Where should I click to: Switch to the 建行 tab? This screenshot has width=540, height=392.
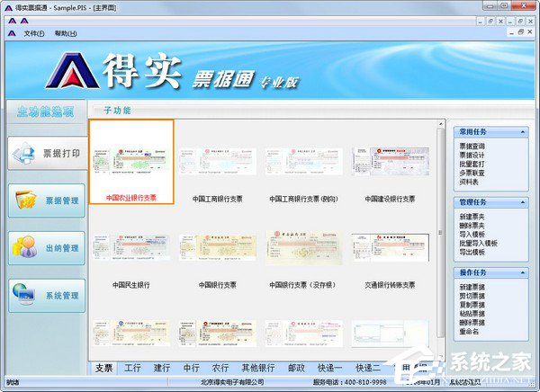click(x=162, y=368)
